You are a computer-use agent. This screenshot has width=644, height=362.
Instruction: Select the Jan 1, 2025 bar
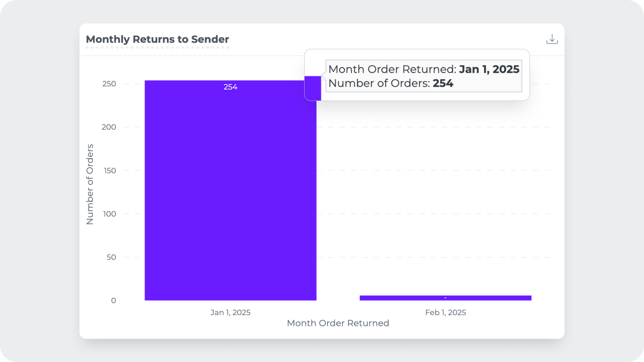pyautogui.click(x=230, y=188)
